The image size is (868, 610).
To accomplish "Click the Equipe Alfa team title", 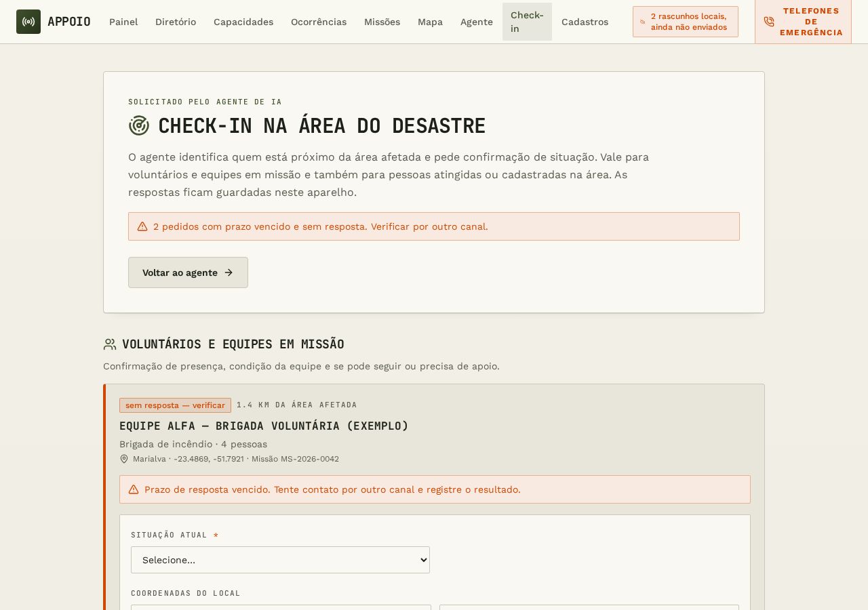I will click(264, 426).
